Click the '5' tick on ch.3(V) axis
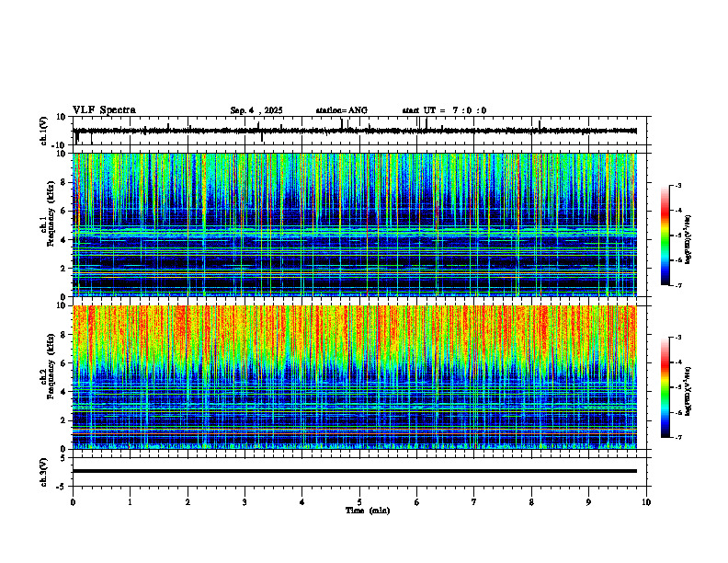Image resolution: width=728 pixels, height=563 pixels. (63, 457)
